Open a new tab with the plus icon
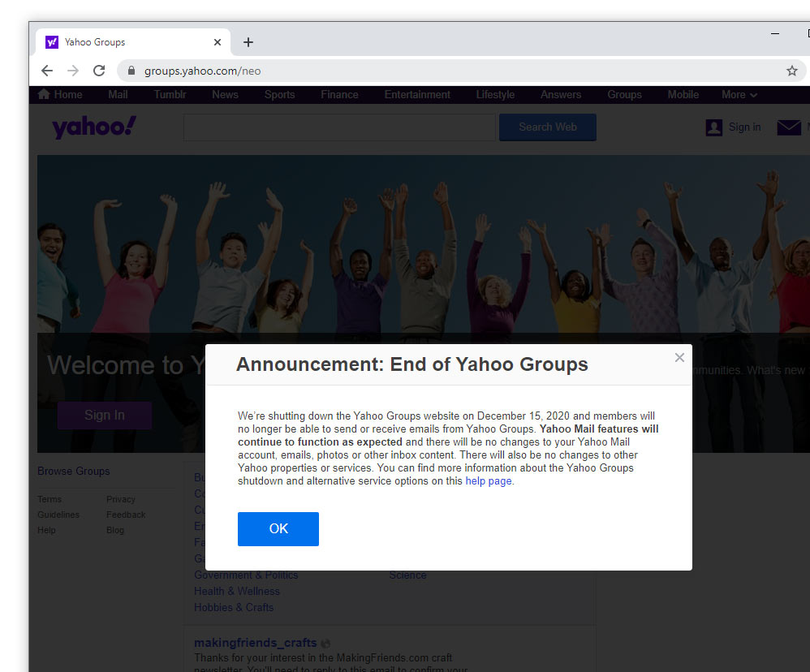 click(x=248, y=42)
